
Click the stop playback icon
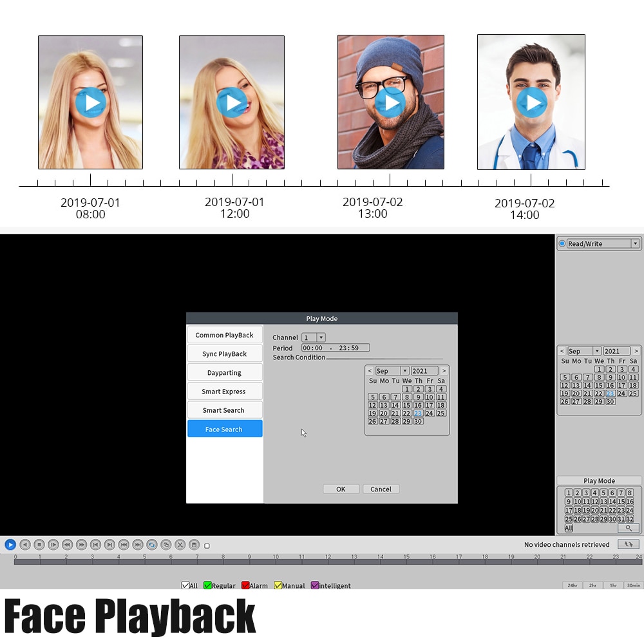[39, 545]
